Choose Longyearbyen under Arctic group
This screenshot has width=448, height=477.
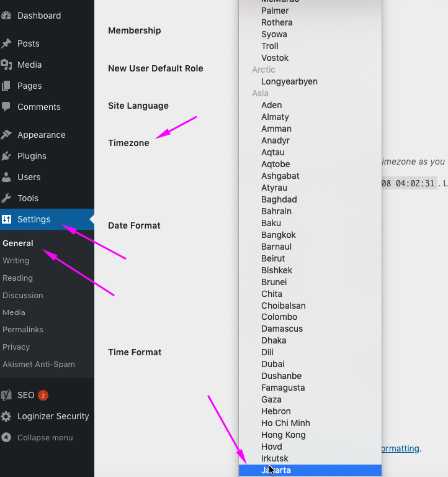coord(289,81)
